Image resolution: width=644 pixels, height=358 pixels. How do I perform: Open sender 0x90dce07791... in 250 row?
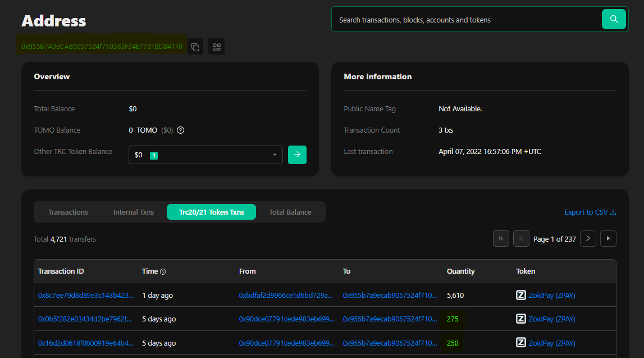287,343
